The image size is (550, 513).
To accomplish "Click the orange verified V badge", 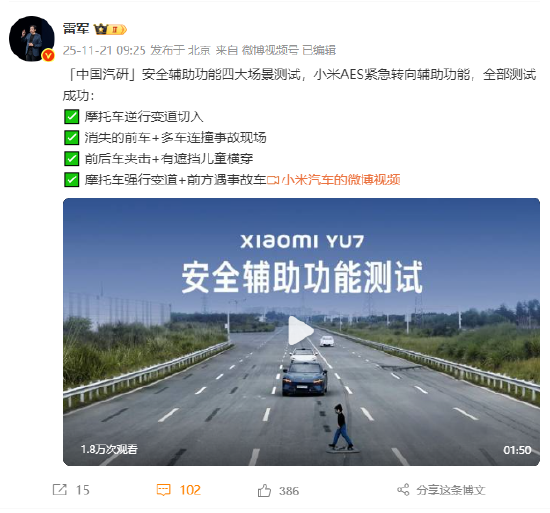I will point(48,55).
